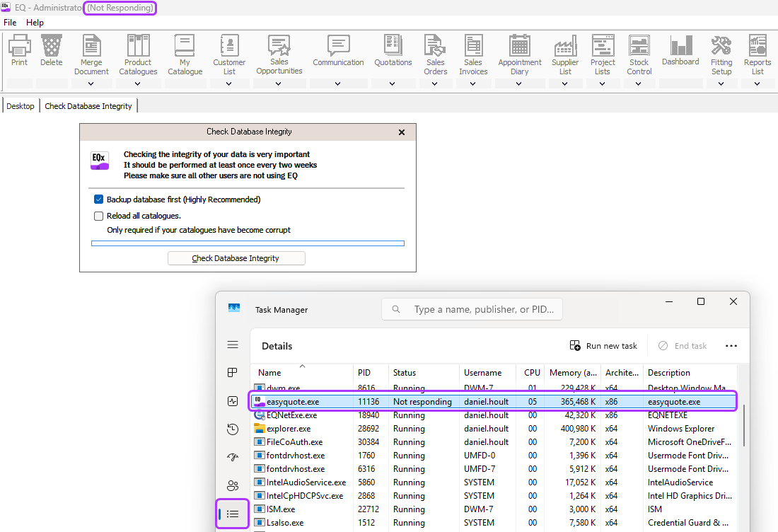Sort processes by Description column
Screen dimensions: 778x532
tap(690, 373)
